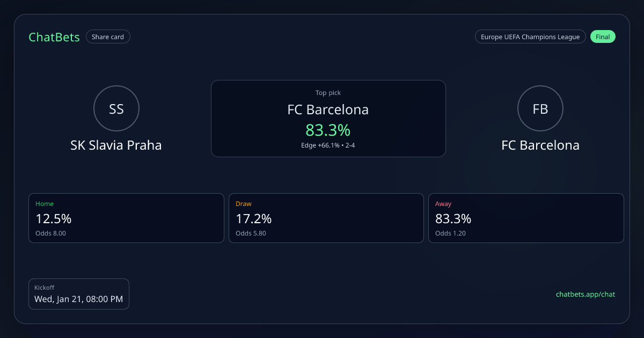Click the green Final status badge
The width and height of the screenshot is (644, 338).
click(x=603, y=37)
